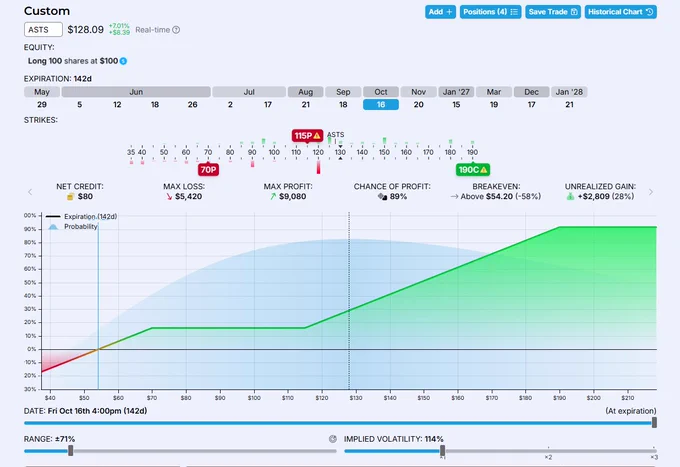Click the 115P strike marker
Screen dimensions: 680x467
[307, 136]
